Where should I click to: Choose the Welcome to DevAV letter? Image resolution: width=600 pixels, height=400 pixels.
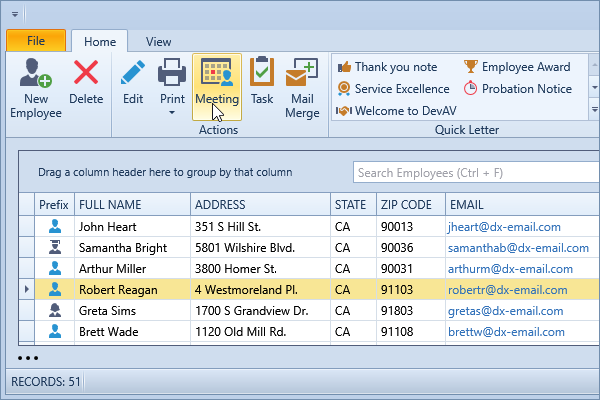pos(396,111)
